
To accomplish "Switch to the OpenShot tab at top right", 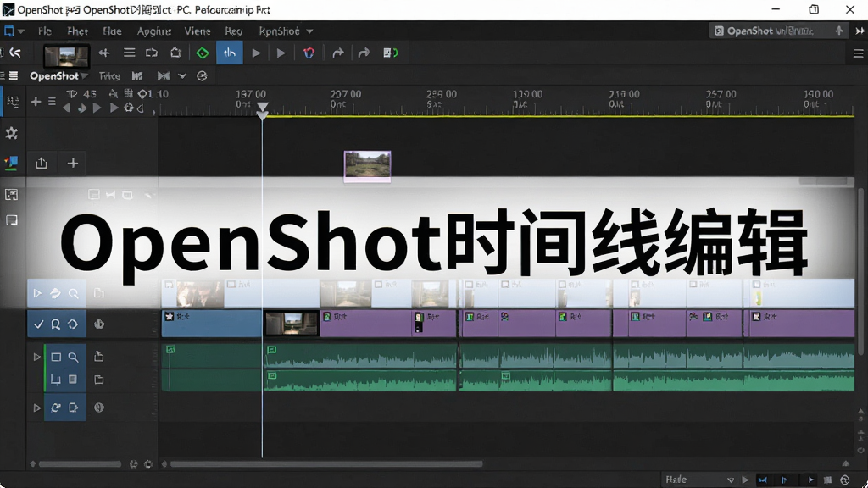I will click(771, 31).
